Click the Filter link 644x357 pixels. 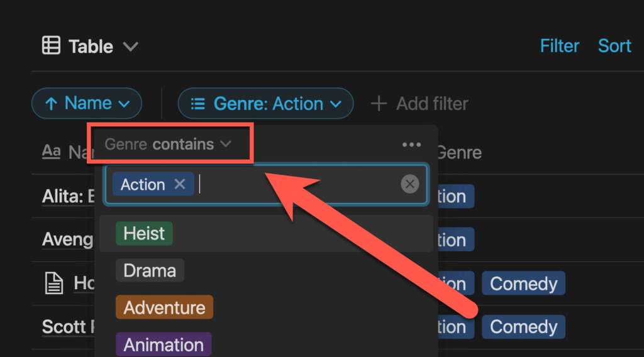coord(559,46)
